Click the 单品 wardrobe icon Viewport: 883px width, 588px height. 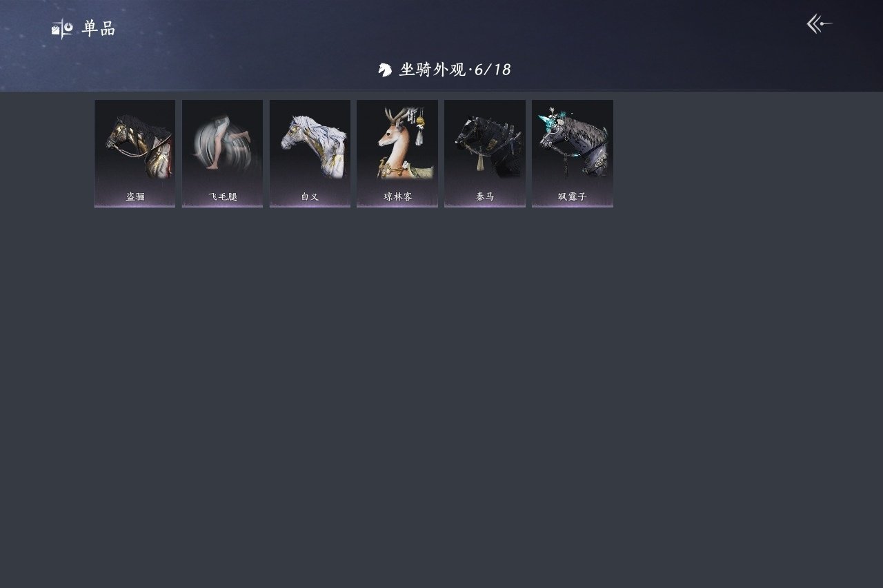point(62,28)
